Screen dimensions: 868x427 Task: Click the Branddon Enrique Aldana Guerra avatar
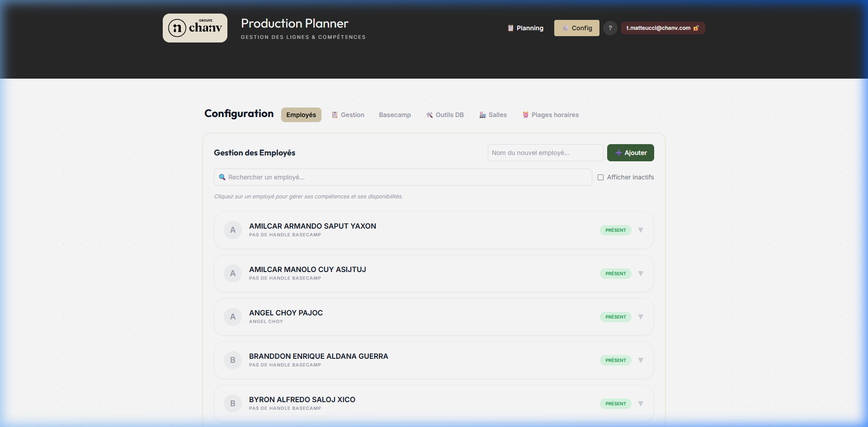[233, 360]
